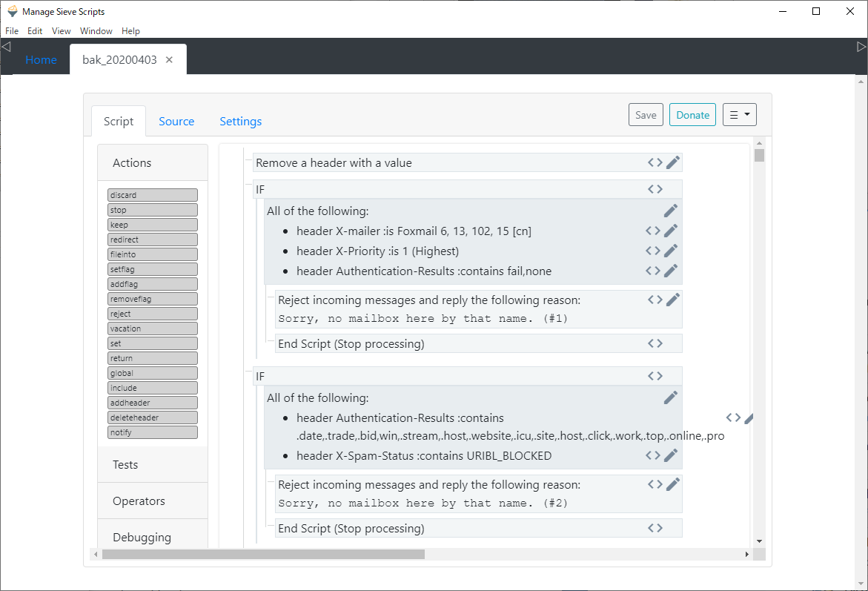868x591 pixels.
Task: Edit 'All of the following' in second IF
Action: point(671,397)
